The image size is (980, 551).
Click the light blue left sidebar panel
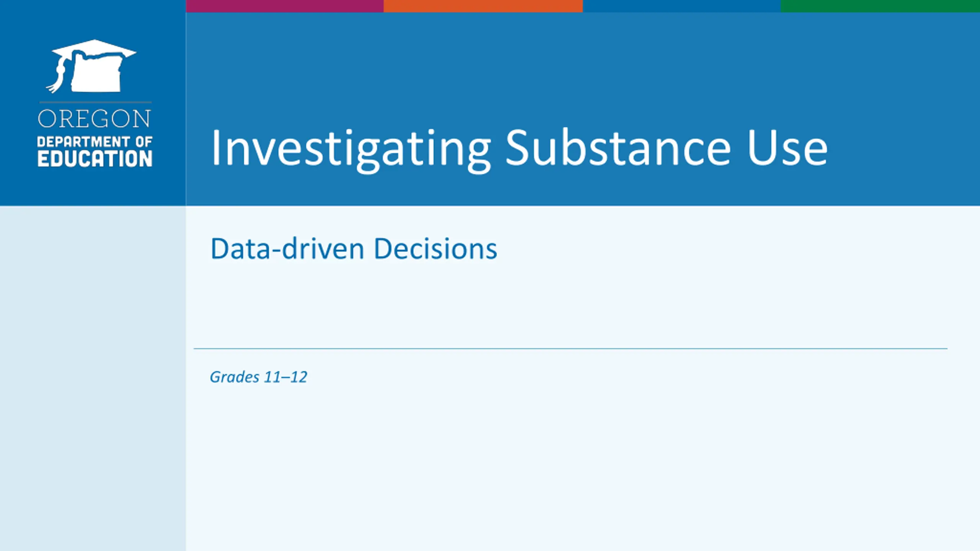click(93, 378)
